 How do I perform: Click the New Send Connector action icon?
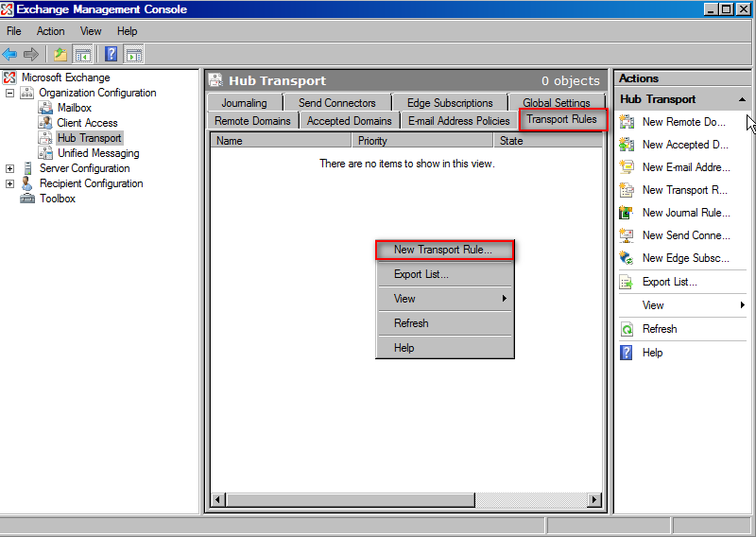(627, 235)
